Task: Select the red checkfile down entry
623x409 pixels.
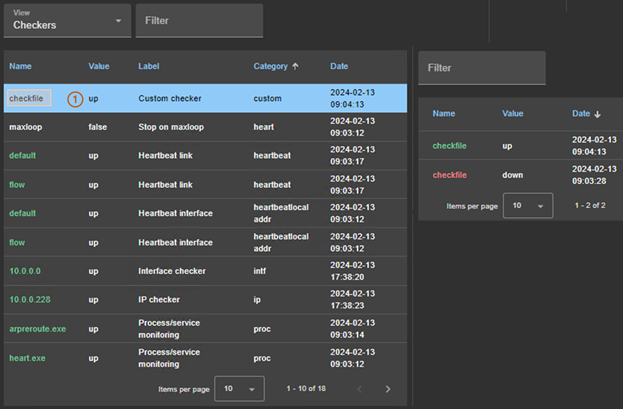Action: click(x=453, y=174)
